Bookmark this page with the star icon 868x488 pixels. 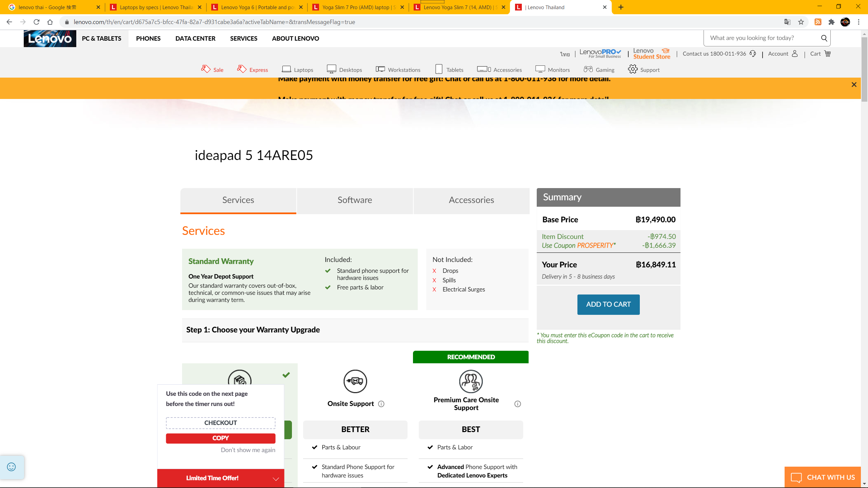point(801,22)
